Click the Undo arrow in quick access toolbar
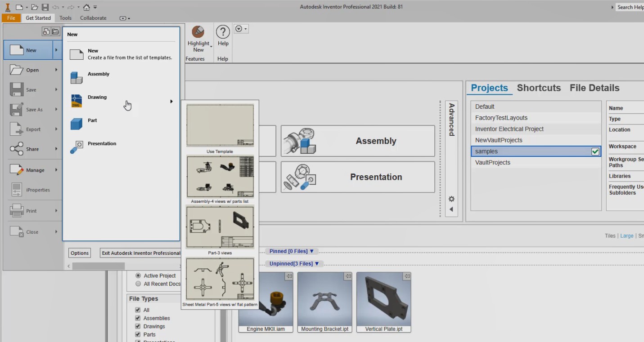The height and width of the screenshot is (342, 644). tap(56, 7)
